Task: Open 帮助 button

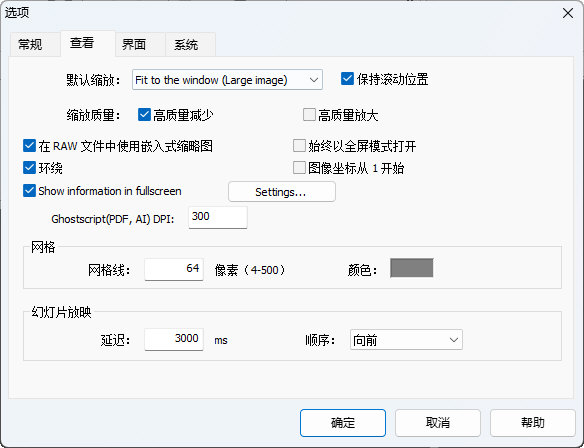Action: tap(533, 423)
